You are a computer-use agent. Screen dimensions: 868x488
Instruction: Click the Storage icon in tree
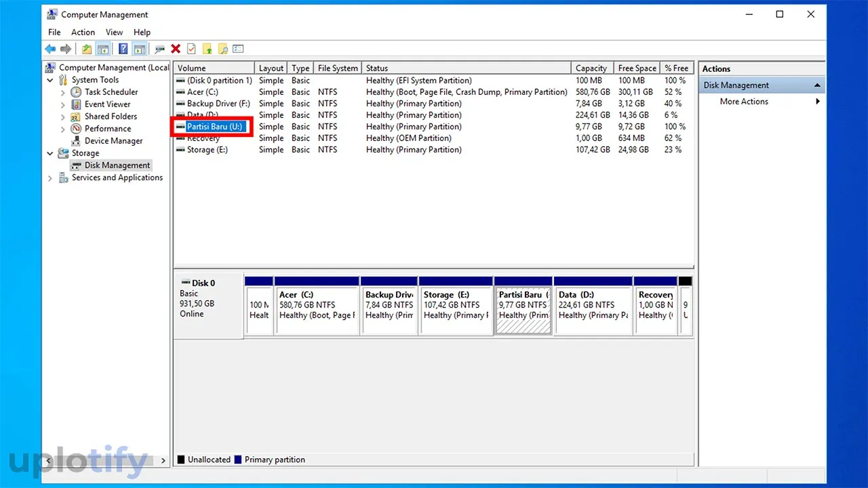(63, 153)
